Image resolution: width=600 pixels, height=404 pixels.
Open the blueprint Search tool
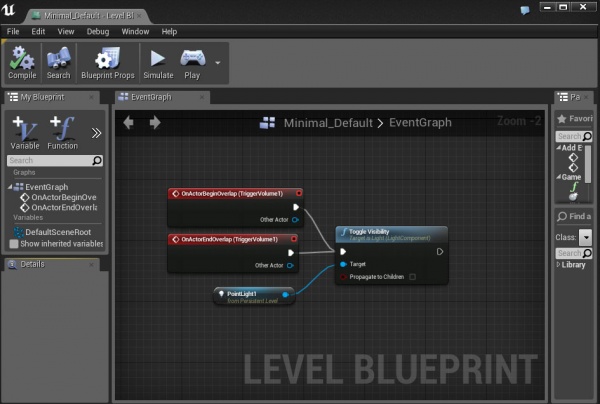pyautogui.click(x=59, y=63)
